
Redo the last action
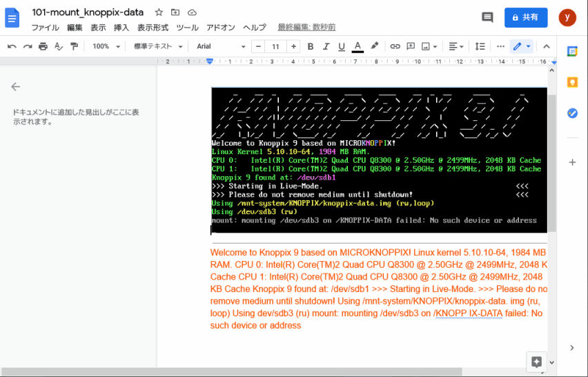(x=28, y=46)
